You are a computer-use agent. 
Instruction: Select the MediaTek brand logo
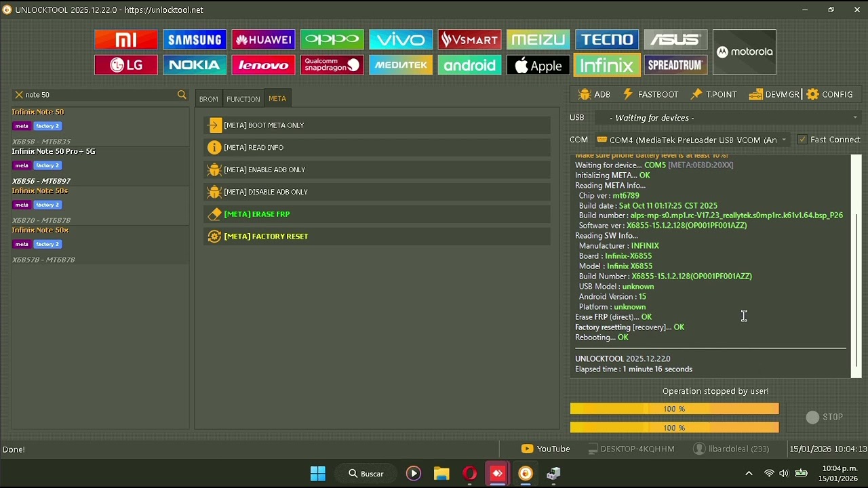click(x=401, y=65)
